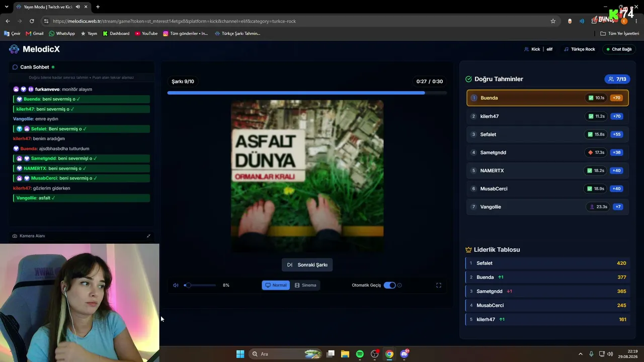The width and height of the screenshot is (644, 362).
Task: Mute the player with the speaker icon
Action: (176, 285)
